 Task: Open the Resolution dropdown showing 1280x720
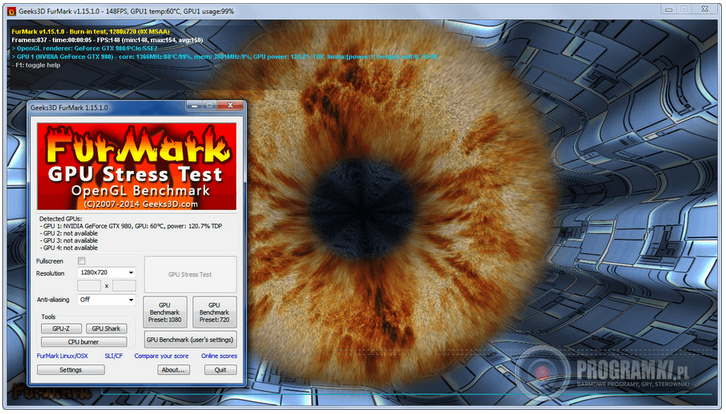pyautogui.click(x=106, y=273)
